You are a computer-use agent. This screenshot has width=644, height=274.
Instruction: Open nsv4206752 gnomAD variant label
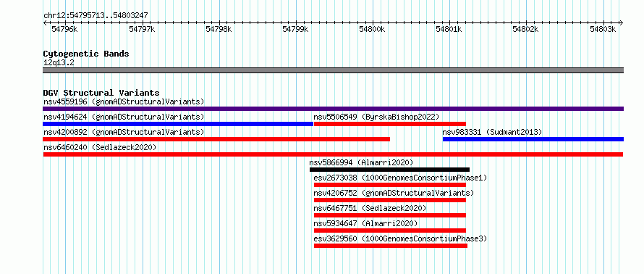(394, 193)
